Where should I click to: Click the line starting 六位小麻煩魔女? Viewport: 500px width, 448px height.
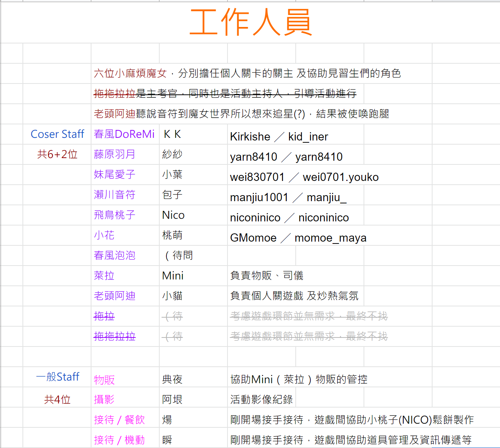[x=247, y=73]
